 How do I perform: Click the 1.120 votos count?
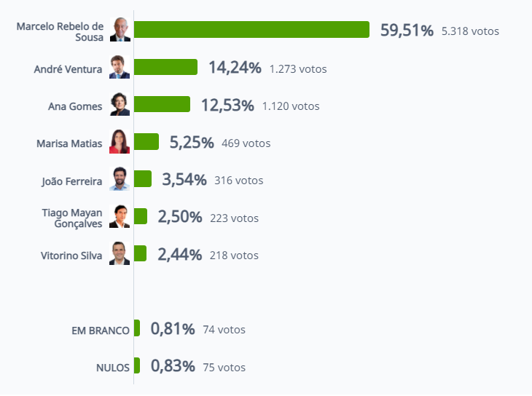[x=291, y=106]
